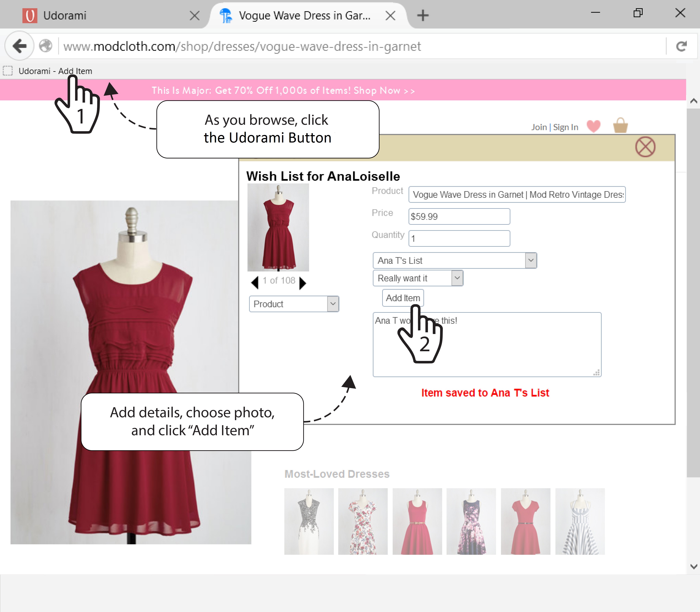This screenshot has width=700, height=612.
Task: Click the browser back arrow button
Action: [x=19, y=46]
